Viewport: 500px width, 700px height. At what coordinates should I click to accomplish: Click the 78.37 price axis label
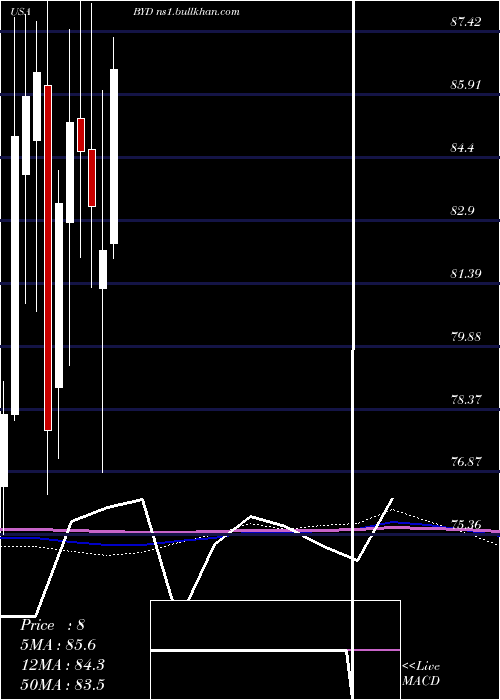coord(466,400)
